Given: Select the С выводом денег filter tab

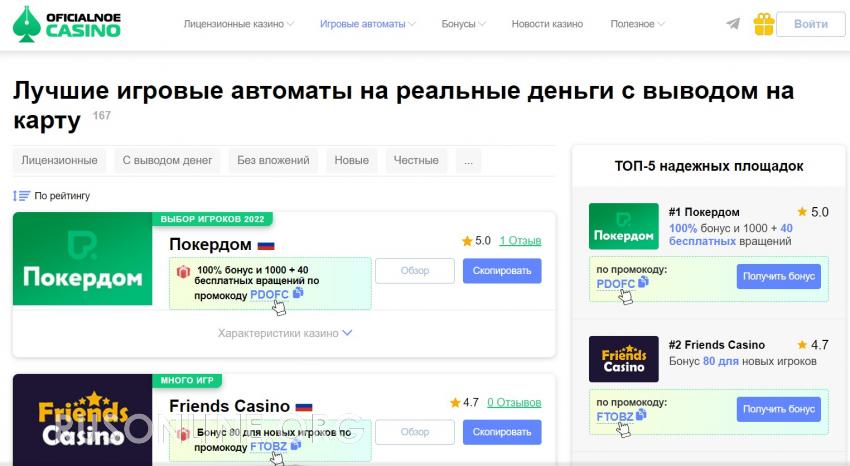Looking at the screenshot, I should pyautogui.click(x=167, y=160).
